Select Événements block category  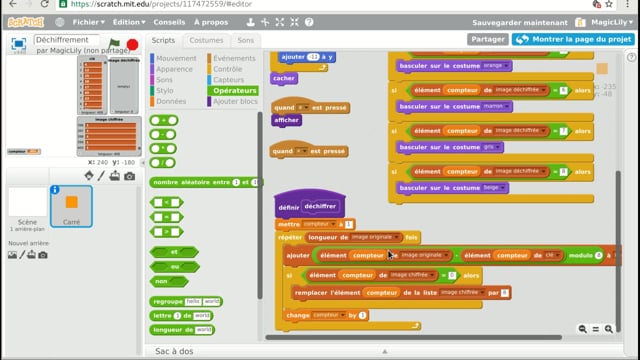tap(234, 58)
